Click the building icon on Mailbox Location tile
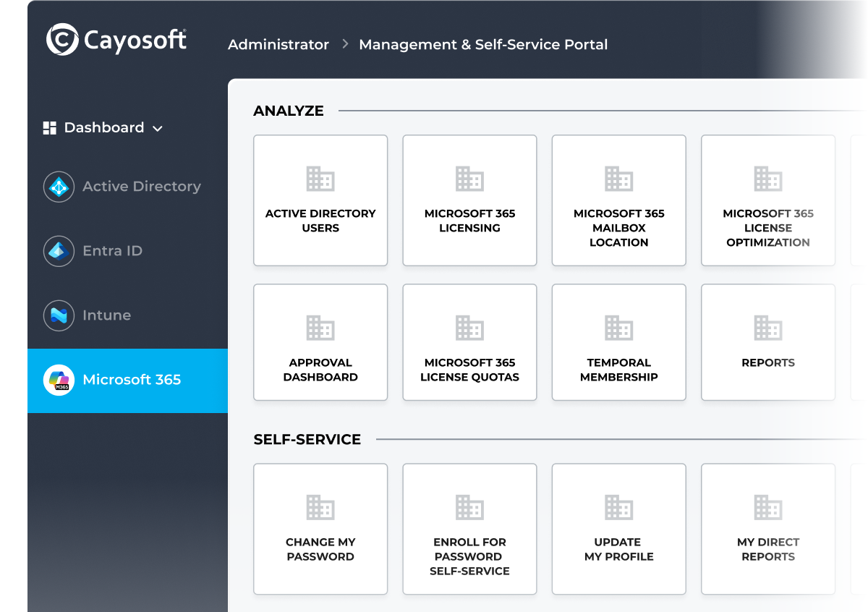This screenshot has width=868, height=612. coord(618,179)
